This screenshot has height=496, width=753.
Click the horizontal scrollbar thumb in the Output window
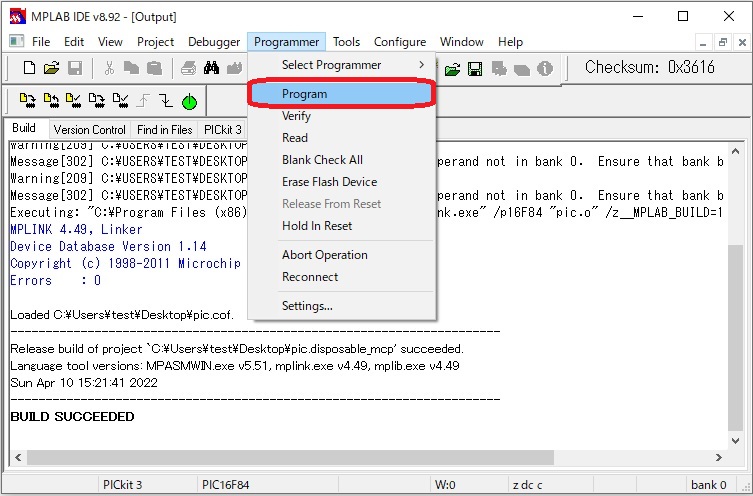click(x=290, y=458)
